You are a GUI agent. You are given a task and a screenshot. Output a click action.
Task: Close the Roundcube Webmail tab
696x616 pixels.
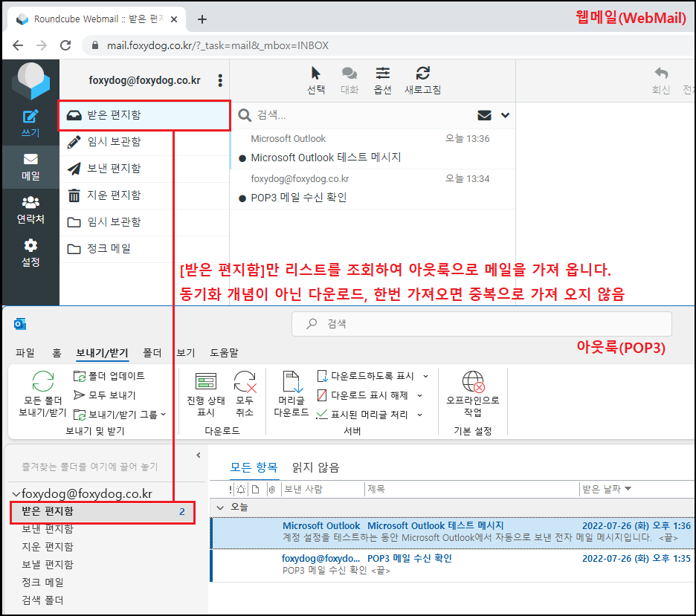[x=174, y=19]
